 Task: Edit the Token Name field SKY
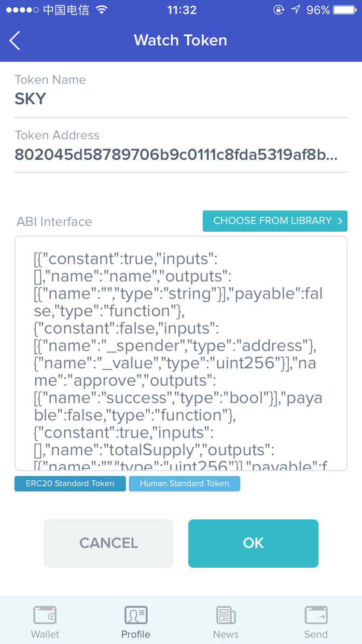181,99
